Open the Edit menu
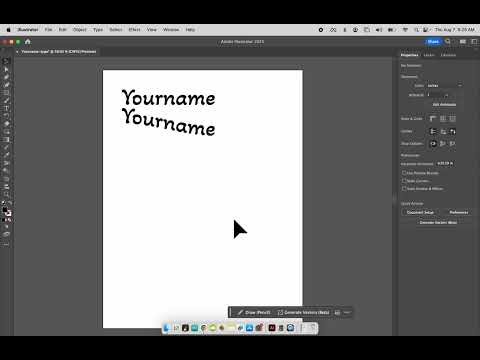Screen dimensions: 480x360 [x=63, y=30]
